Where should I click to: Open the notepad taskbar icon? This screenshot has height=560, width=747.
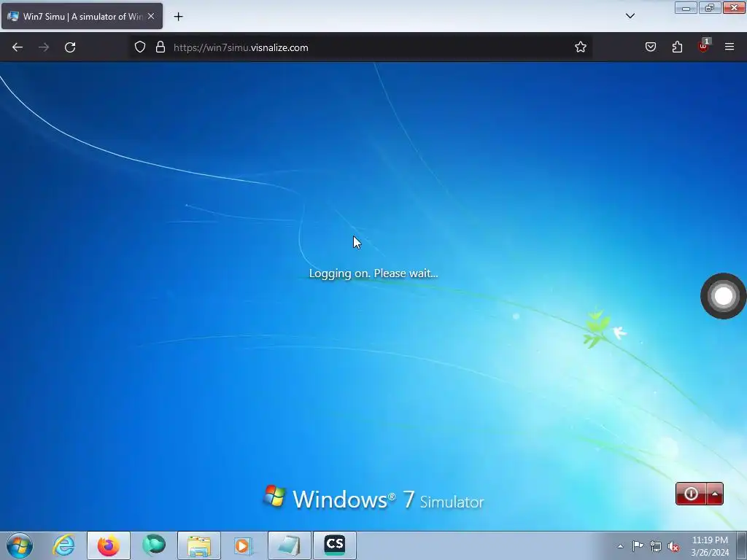[x=289, y=545]
